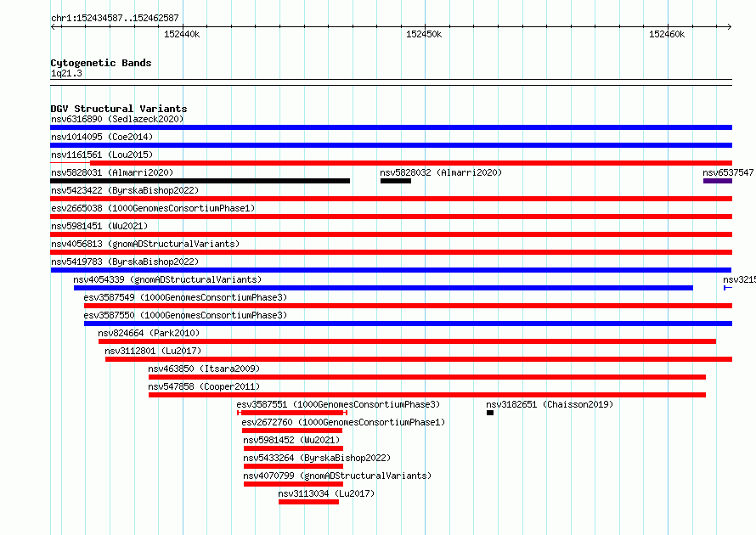Open esv2665038 (1000GenomesConsortiumPhase1) label

pos(153,208)
